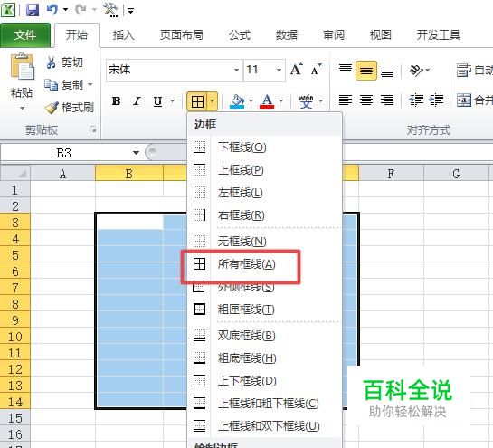Image resolution: width=493 pixels, height=448 pixels.
Task: Click the Font Color red A swatch
Action: coord(267,101)
